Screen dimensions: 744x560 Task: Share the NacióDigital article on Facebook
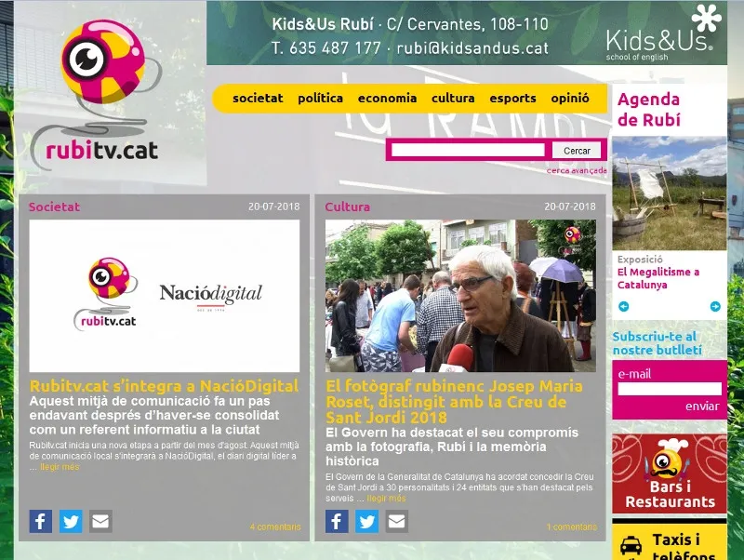[x=41, y=521]
